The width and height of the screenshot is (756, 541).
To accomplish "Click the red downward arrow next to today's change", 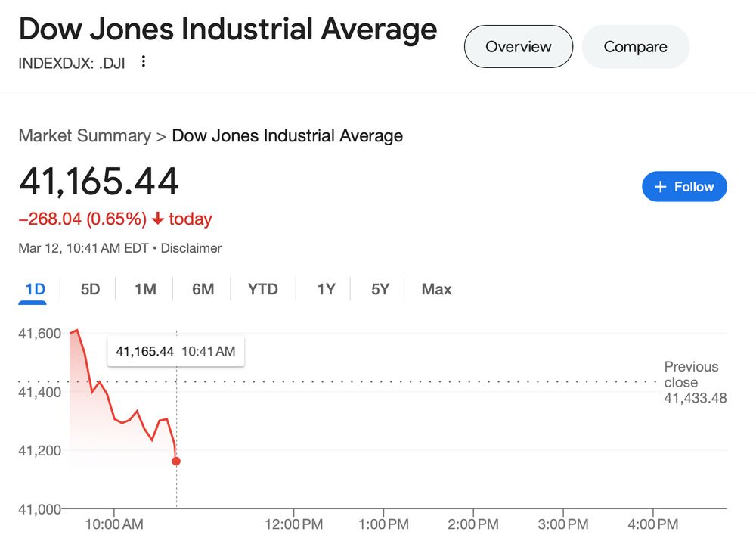I will (x=160, y=219).
